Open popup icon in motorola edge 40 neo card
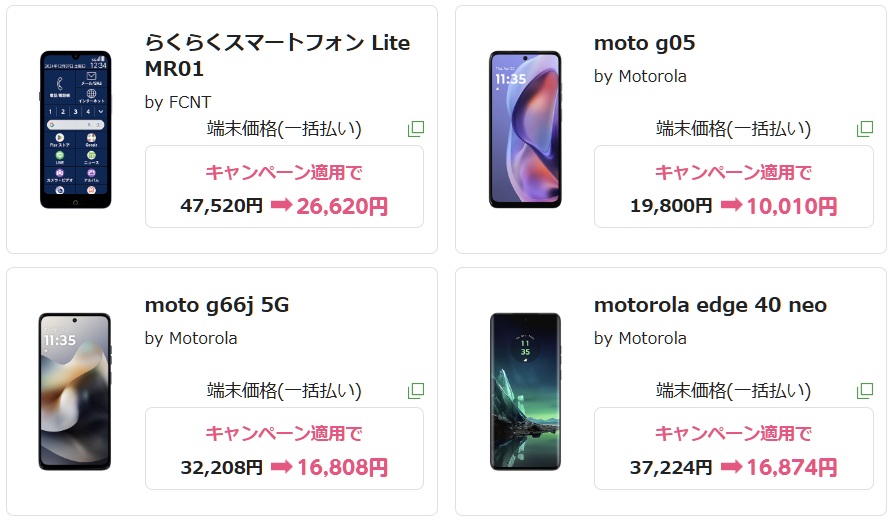Screen dimensions: 891x523 (865, 390)
